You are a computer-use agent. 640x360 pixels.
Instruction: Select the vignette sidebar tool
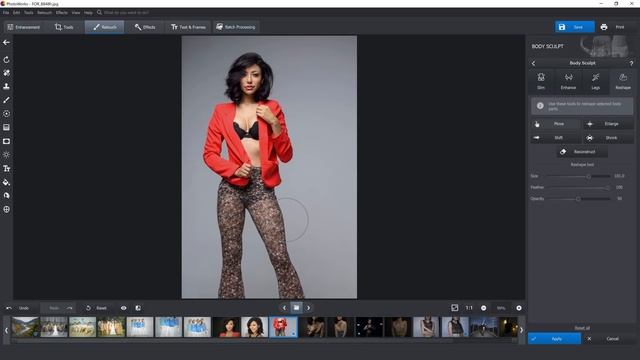pyautogui.click(x=6, y=141)
